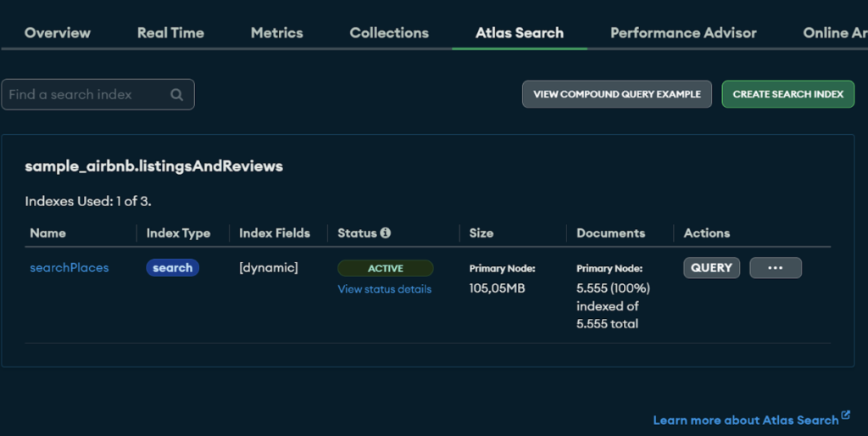
Task: Click the 105,05MB size value
Action: 497,288
